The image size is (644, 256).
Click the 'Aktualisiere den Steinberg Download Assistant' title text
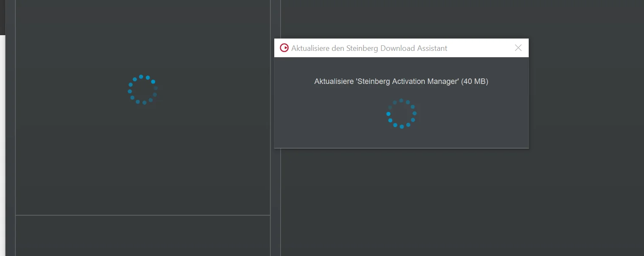click(369, 48)
